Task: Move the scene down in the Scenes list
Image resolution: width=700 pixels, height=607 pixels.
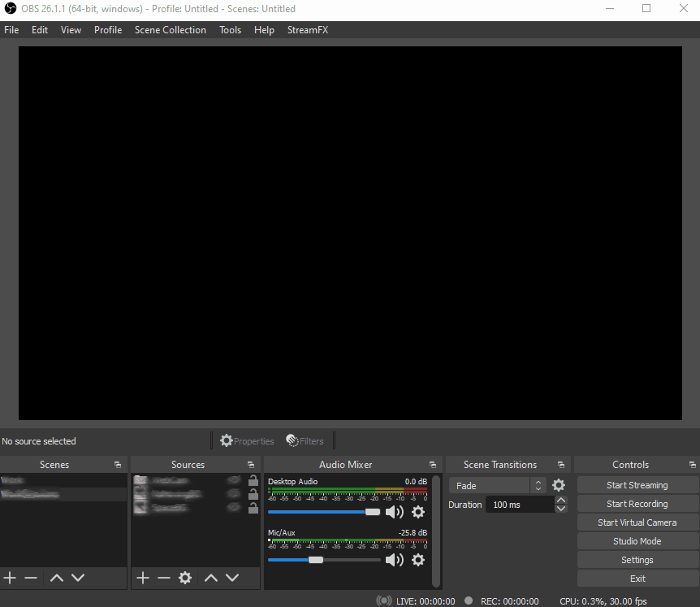Action: [x=78, y=578]
